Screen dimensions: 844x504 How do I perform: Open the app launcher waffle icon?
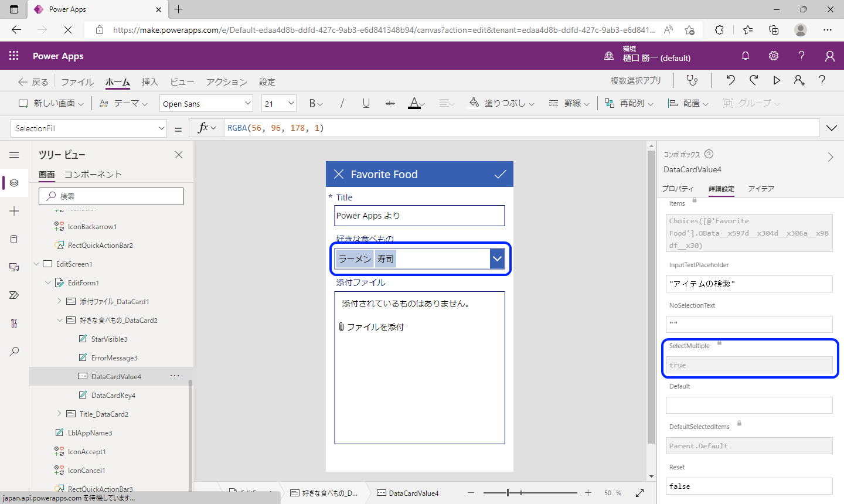pyautogui.click(x=14, y=56)
